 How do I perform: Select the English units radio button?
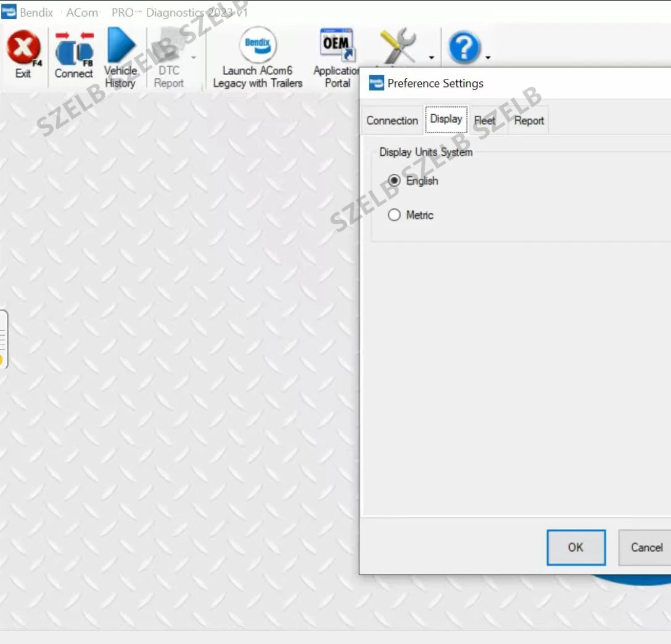[x=394, y=181]
